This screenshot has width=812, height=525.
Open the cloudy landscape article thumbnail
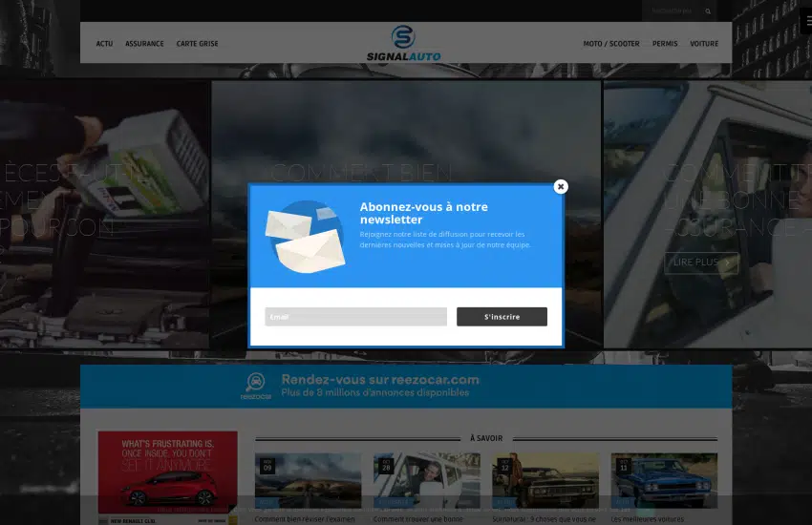[309, 480]
